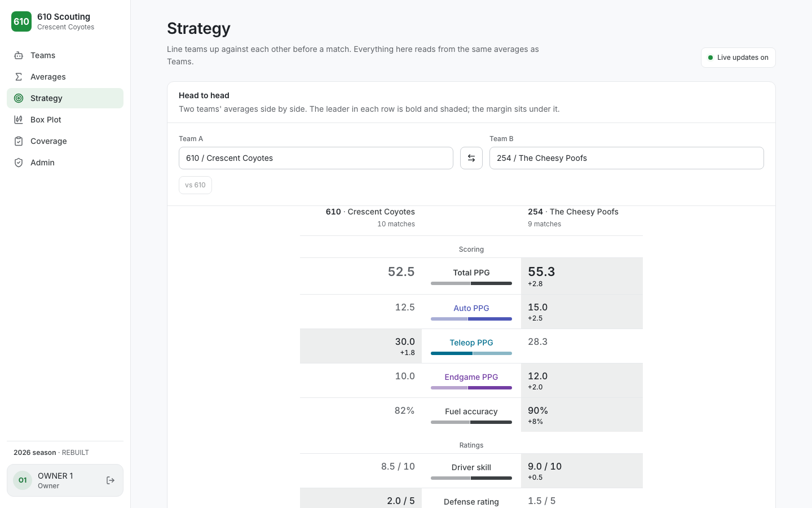Click the Fuel accuracy comparison bar
This screenshot has width=812, height=508.
point(471,422)
